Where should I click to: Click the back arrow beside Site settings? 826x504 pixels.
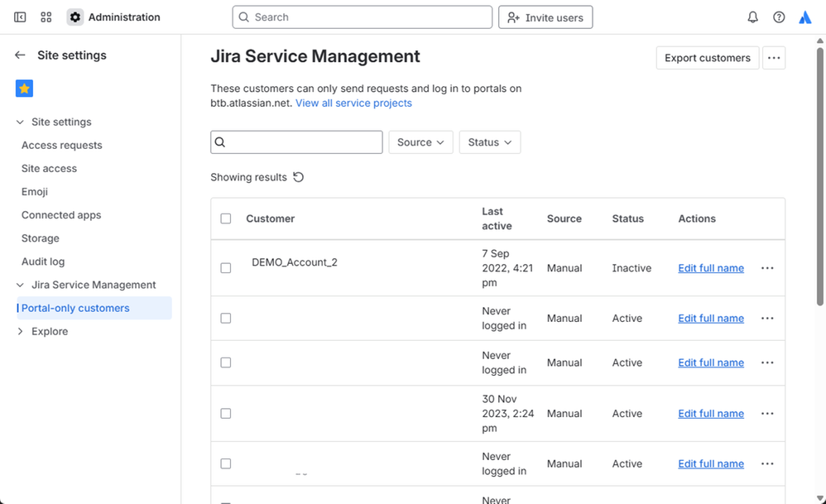point(20,55)
